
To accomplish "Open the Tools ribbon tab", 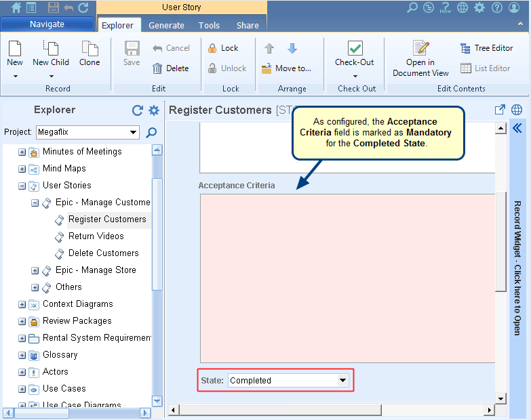I will 209,25.
